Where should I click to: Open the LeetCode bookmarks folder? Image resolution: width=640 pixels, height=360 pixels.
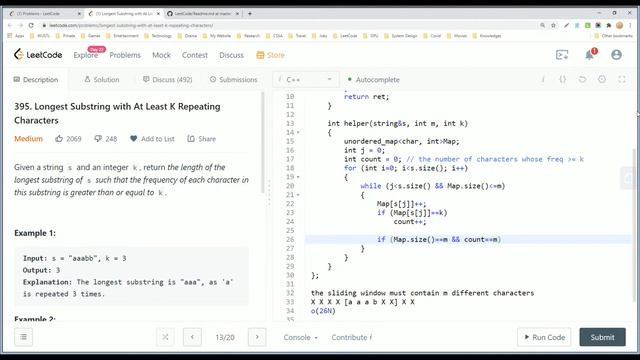coord(345,36)
